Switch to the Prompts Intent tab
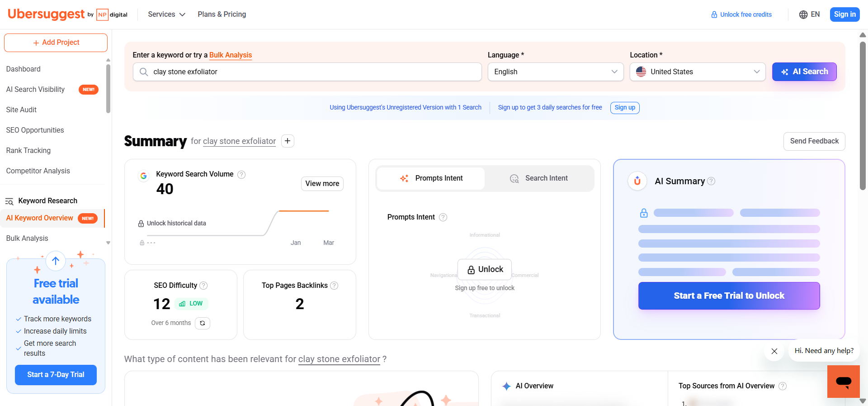The height and width of the screenshot is (406, 868). coord(431,178)
